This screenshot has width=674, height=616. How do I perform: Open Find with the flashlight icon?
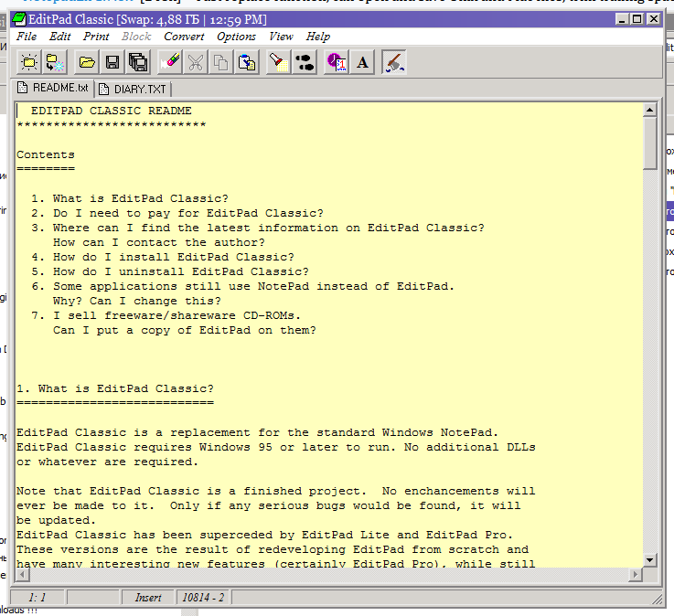[x=279, y=63]
